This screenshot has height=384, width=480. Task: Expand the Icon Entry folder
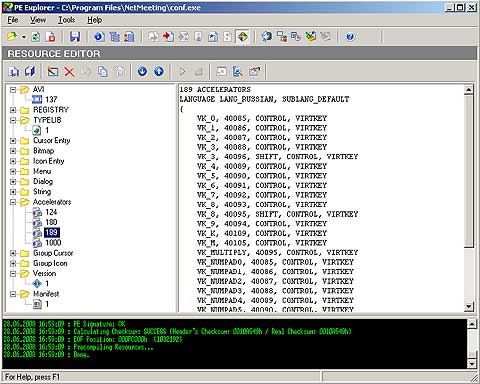coord(13,161)
